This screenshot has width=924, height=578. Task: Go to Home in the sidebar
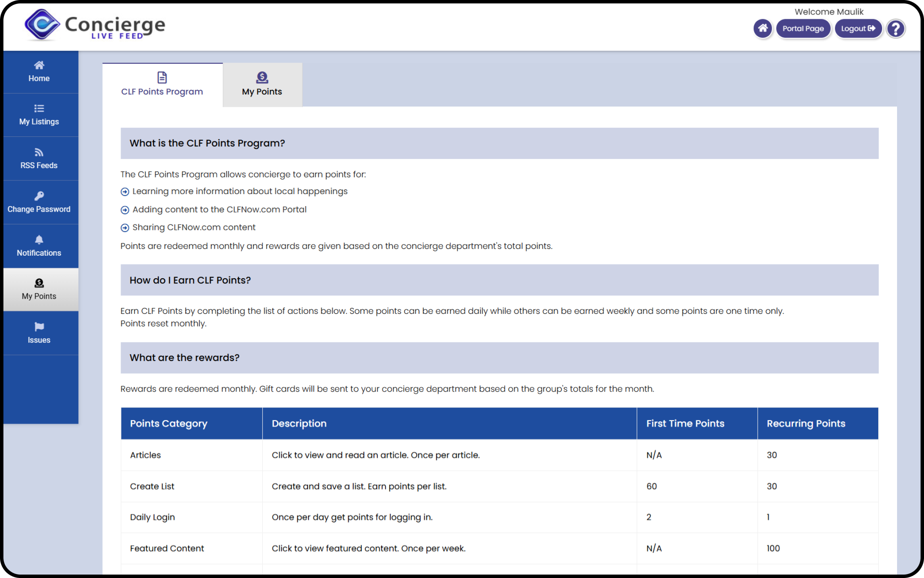coord(39,72)
